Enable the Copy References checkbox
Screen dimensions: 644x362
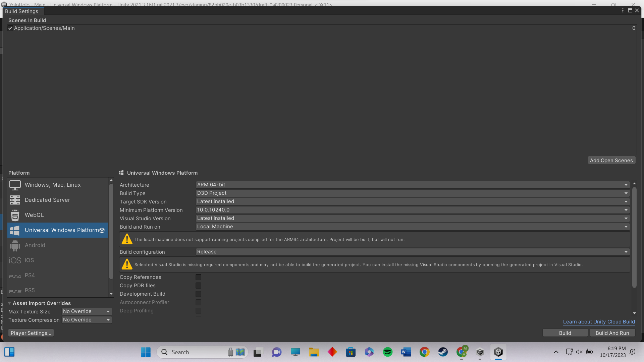(x=199, y=277)
